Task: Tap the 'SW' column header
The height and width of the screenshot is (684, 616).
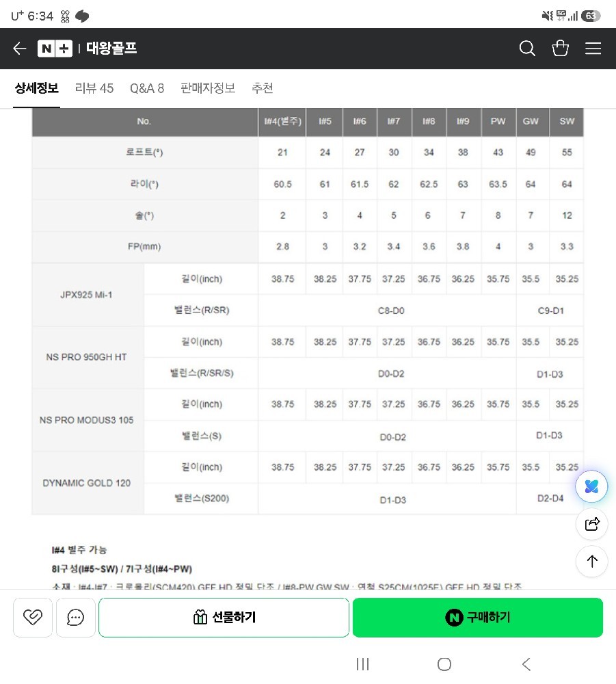Action: (x=567, y=121)
